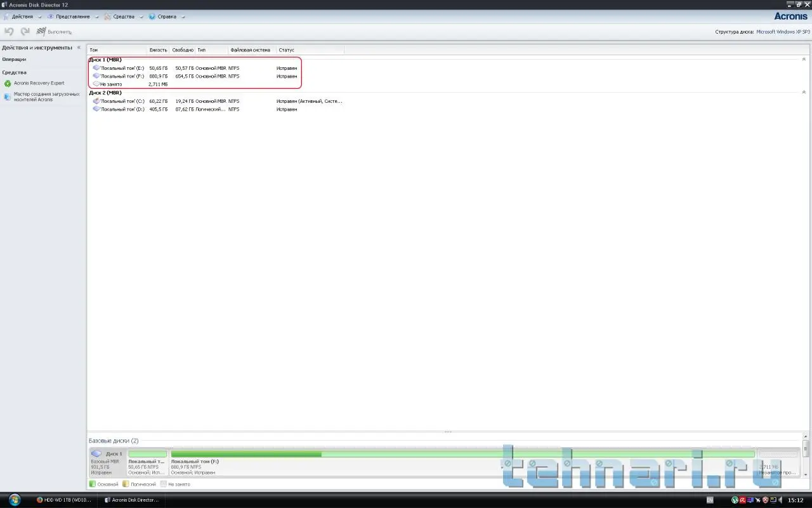The image size is (812, 508).
Task: Click the Windows Start button
Action: point(14,500)
